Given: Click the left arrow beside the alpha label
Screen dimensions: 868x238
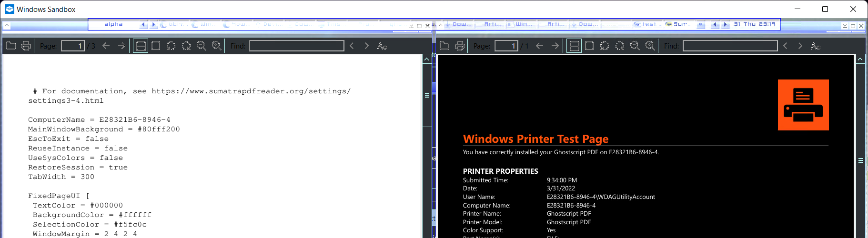Looking at the screenshot, I should pos(143,24).
